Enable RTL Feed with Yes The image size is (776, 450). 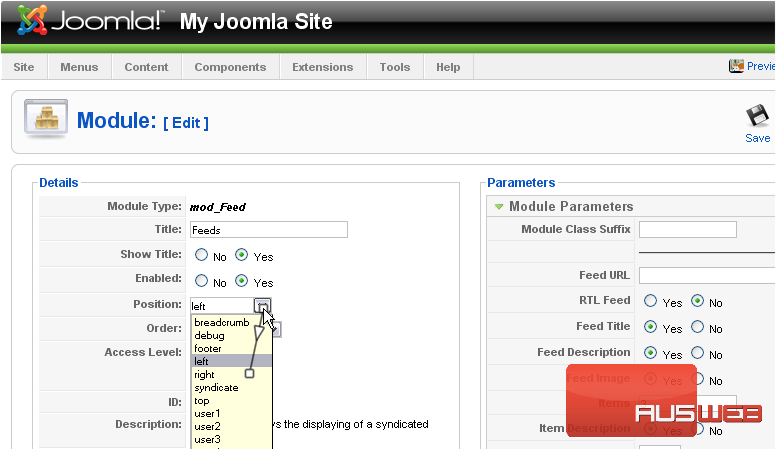651,301
